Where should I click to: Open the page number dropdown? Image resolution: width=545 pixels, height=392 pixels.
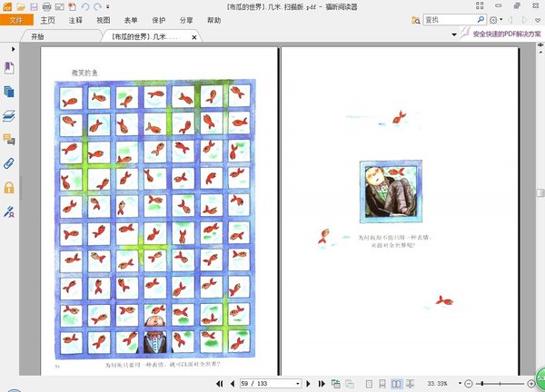pyautogui.click(x=298, y=383)
